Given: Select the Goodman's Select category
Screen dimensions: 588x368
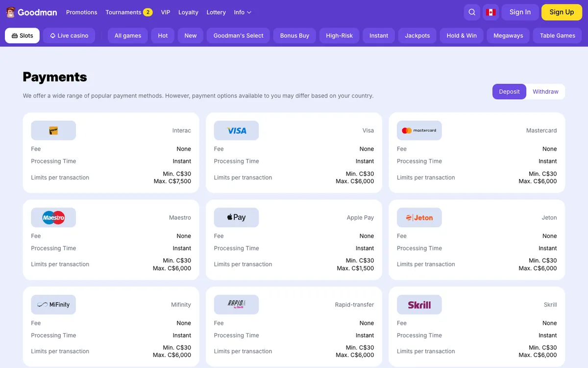Looking at the screenshot, I should pos(239,35).
